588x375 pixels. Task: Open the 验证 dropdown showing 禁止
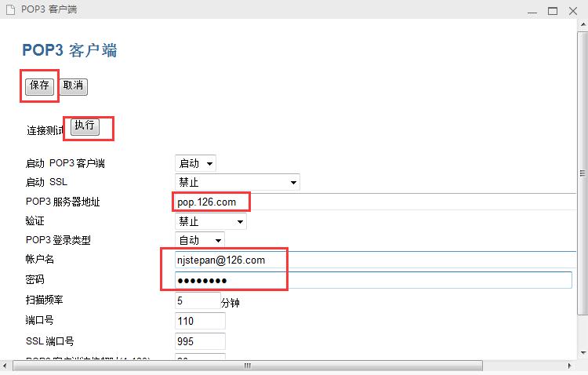click(210, 221)
